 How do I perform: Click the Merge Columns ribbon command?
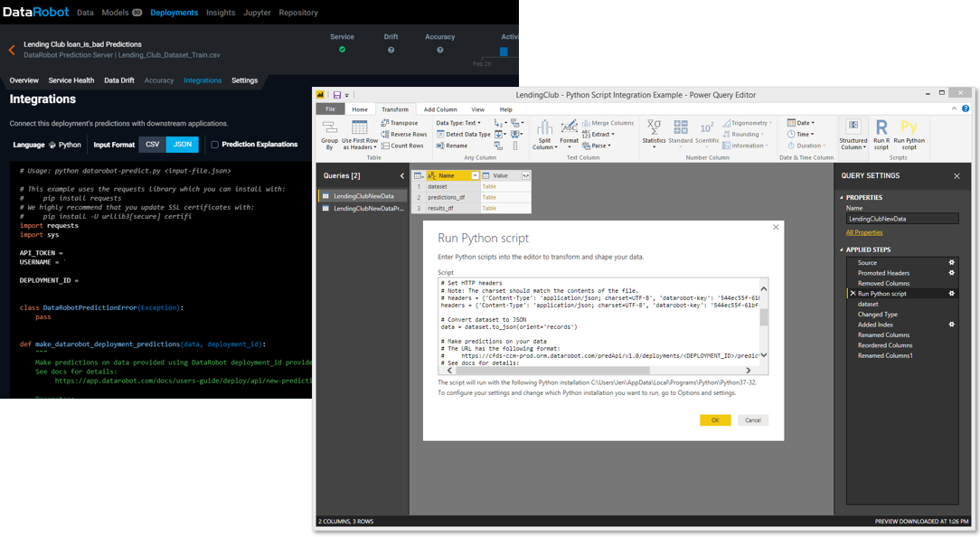tap(608, 123)
